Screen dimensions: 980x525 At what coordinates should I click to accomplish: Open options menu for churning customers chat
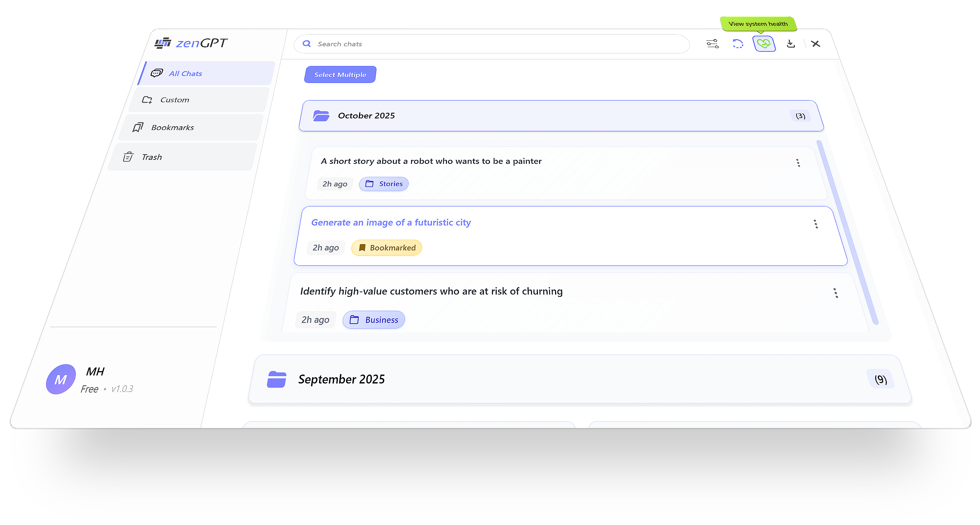tap(835, 293)
